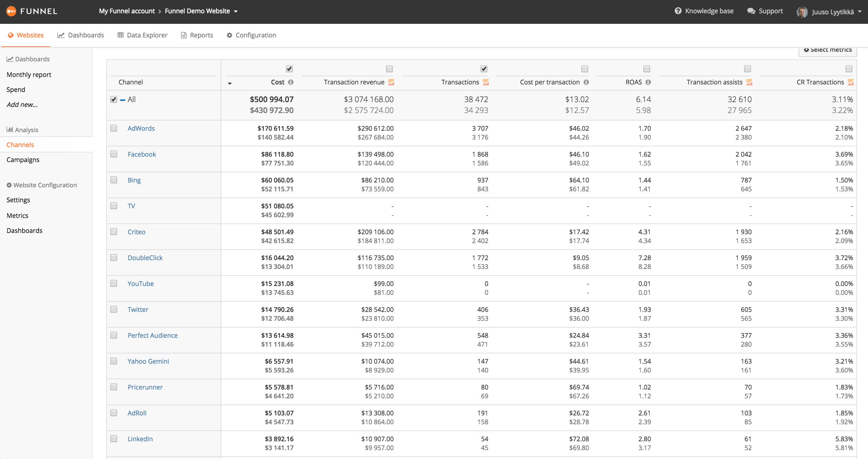Screen dimensions: 868x459
Task: Click the minus icon beside All row
Action: pyautogui.click(x=123, y=100)
